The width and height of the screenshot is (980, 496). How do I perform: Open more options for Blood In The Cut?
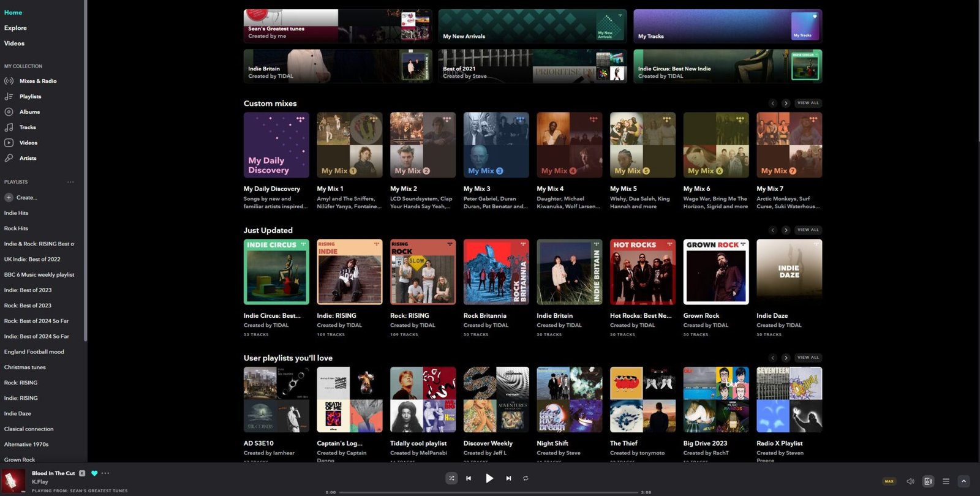click(x=105, y=473)
